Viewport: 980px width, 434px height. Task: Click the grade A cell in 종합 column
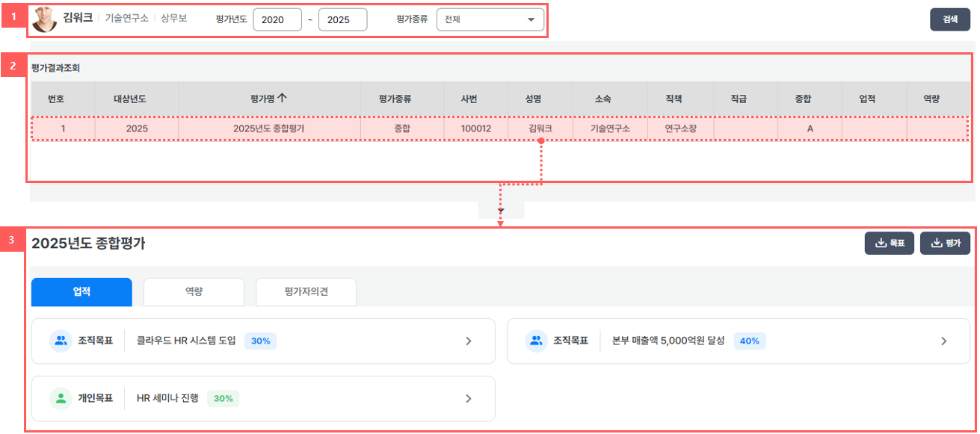tap(810, 128)
